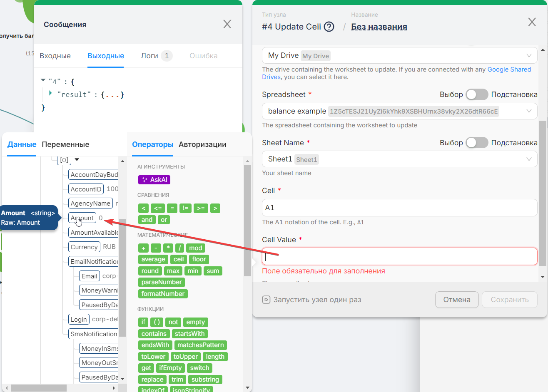The width and height of the screenshot is (548, 392).
Task: Insert the parseNumber function
Action: coord(162,282)
